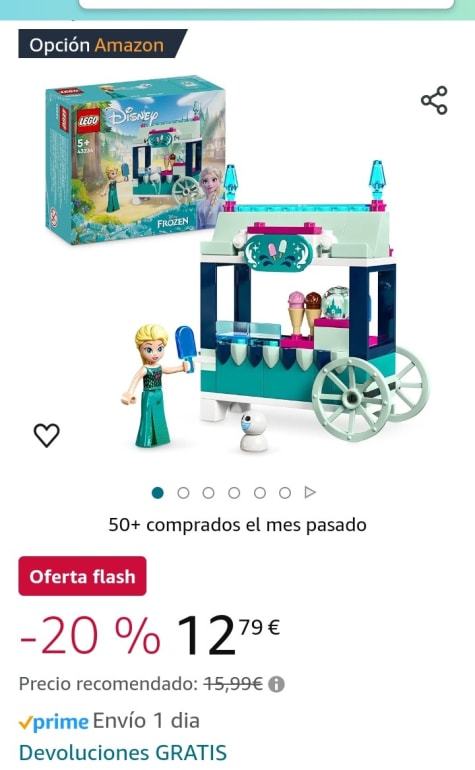
Task: Tap the crossed-out 15,99€ recommended price
Action: click(x=233, y=684)
